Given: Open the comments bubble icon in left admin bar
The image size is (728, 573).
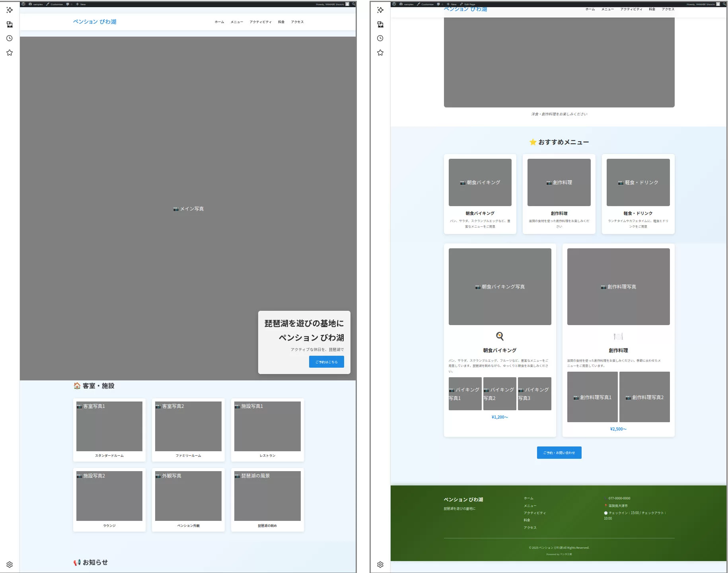Looking at the screenshot, I should coord(68,4).
